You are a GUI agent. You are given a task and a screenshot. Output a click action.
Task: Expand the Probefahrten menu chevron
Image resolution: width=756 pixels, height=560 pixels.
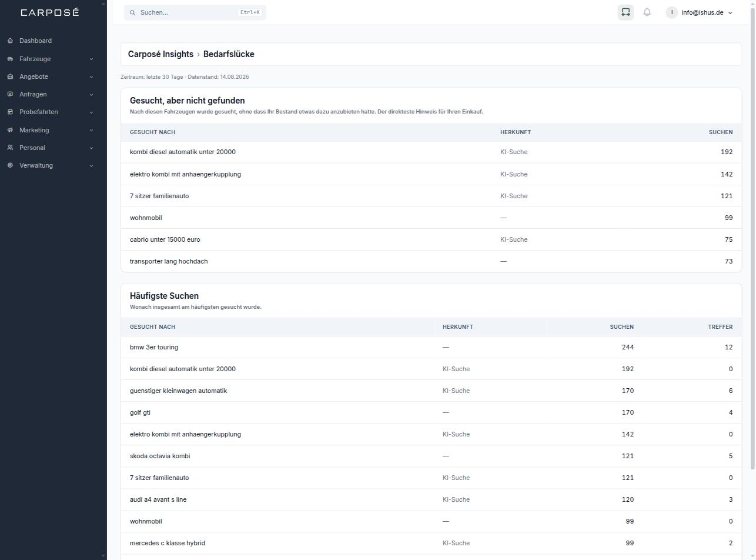tap(91, 112)
